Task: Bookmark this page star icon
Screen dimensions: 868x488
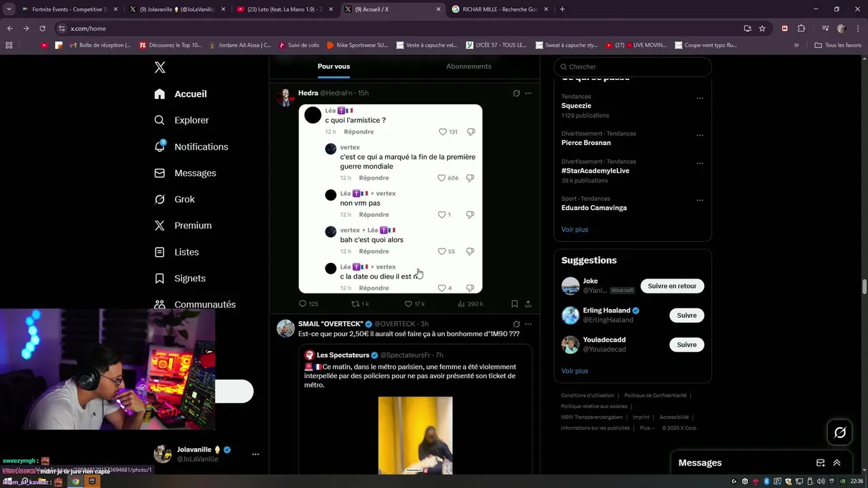Action: 762,28
